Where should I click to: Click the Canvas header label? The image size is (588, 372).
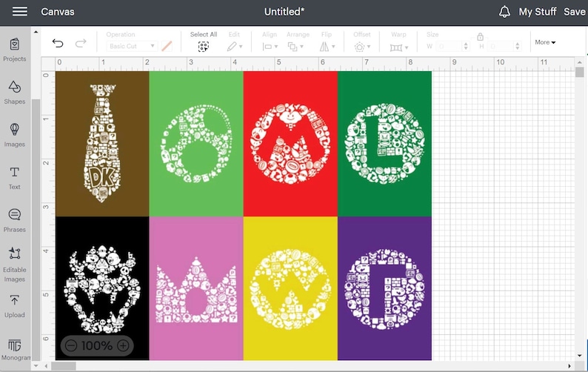coord(57,12)
